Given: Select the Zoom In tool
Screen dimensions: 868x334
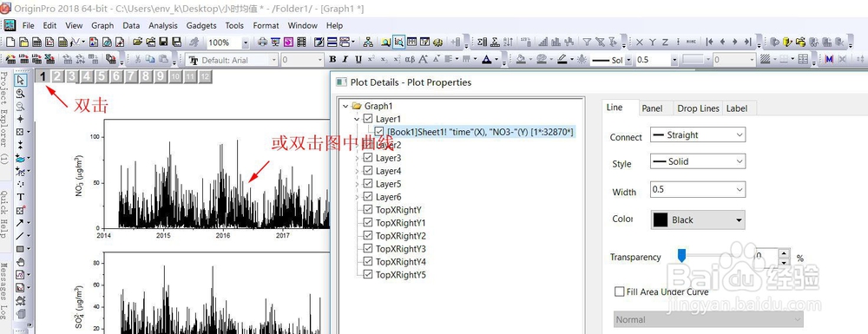Looking at the screenshot, I should 21,94.
